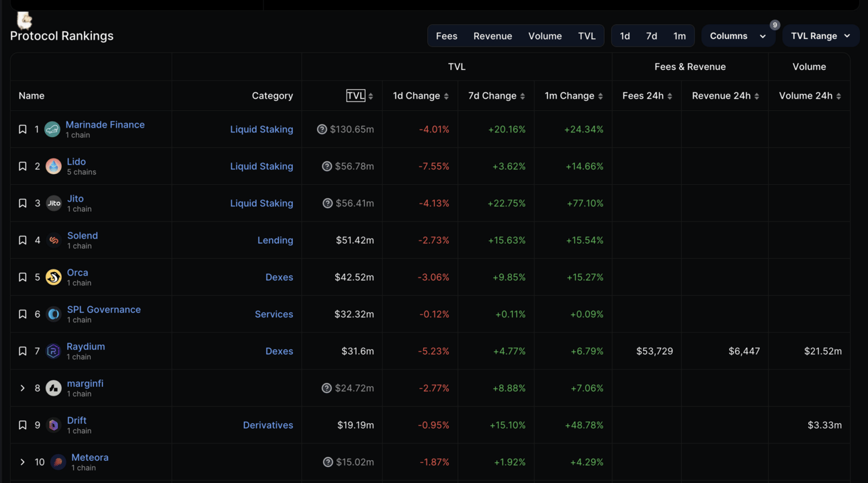The width and height of the screenshot is (868, 483).
Task: Open the Services category link
Action: (274, 314)
